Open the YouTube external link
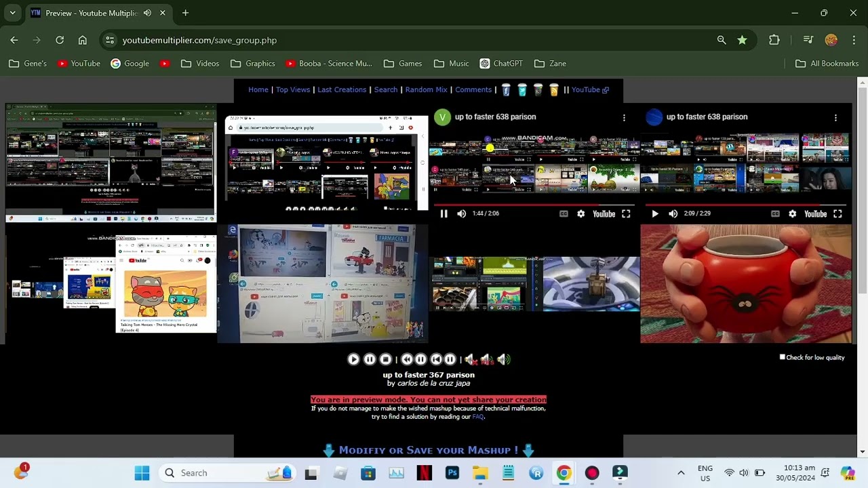 tap(590, 89)
